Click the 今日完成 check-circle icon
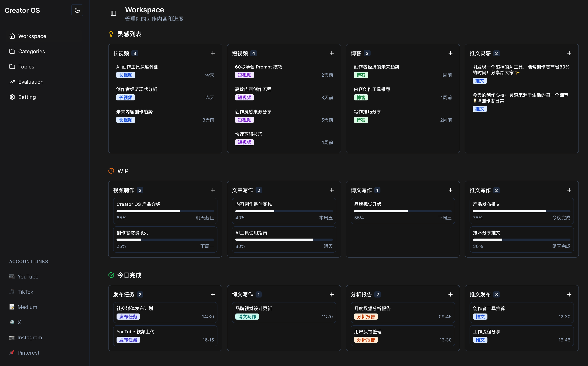 click(111, 275)
